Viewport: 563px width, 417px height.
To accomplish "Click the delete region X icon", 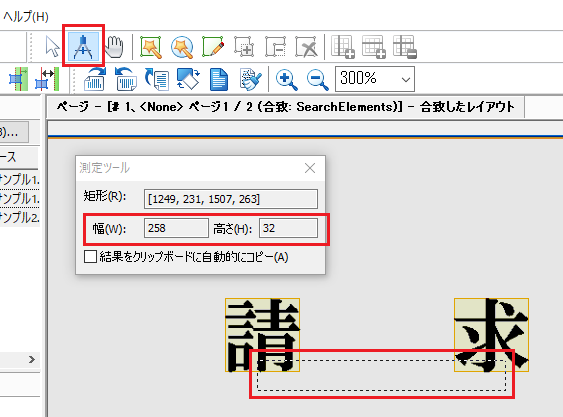I will (306, 47).
